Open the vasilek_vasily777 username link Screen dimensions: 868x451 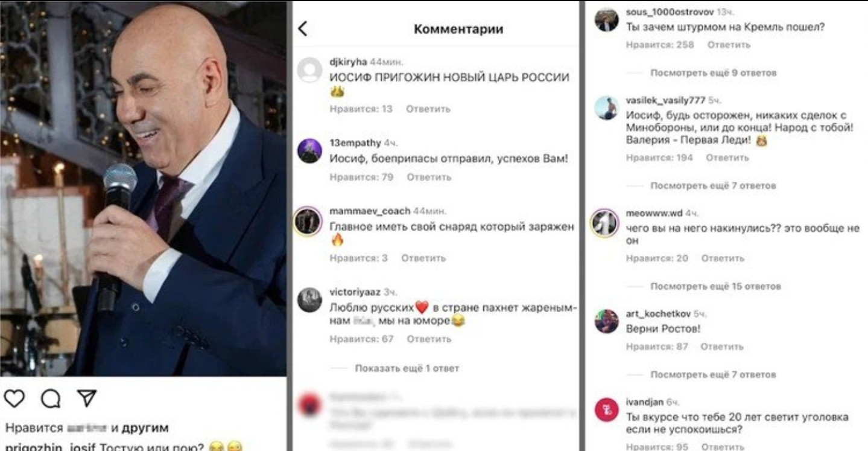(665, 100)
